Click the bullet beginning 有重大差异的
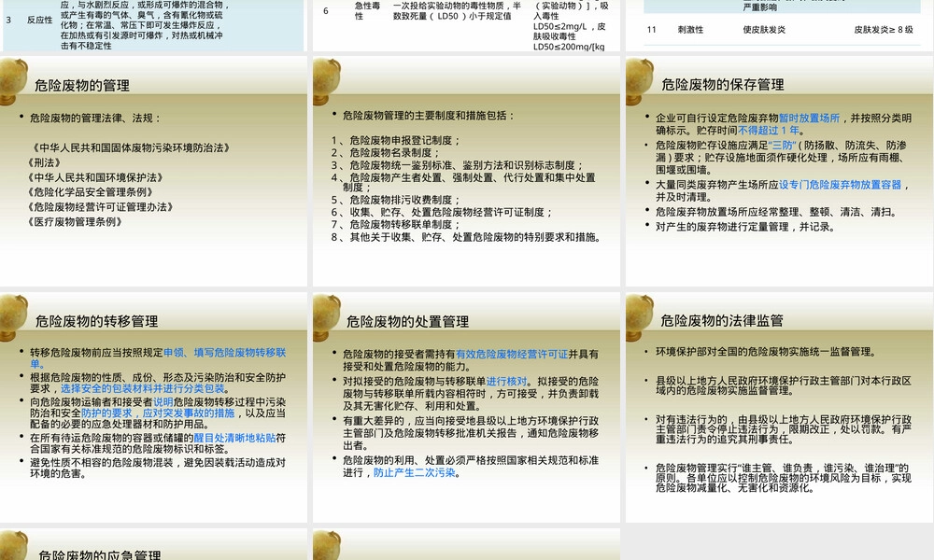The width and height of the screenshot is (934, 560). tap(471, 433)
